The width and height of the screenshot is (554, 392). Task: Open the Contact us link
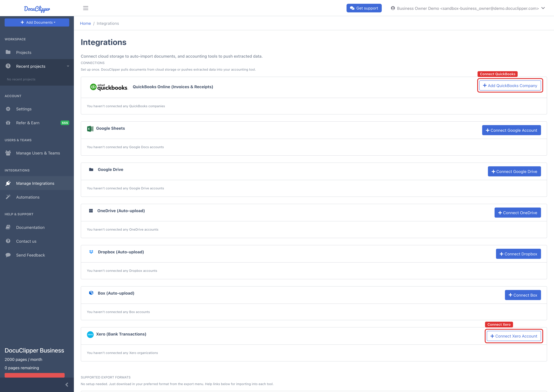(x=37, y=241)
